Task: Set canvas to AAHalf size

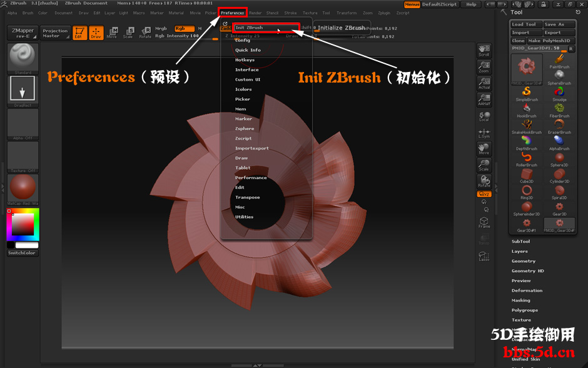Action: tap(484, 100)
